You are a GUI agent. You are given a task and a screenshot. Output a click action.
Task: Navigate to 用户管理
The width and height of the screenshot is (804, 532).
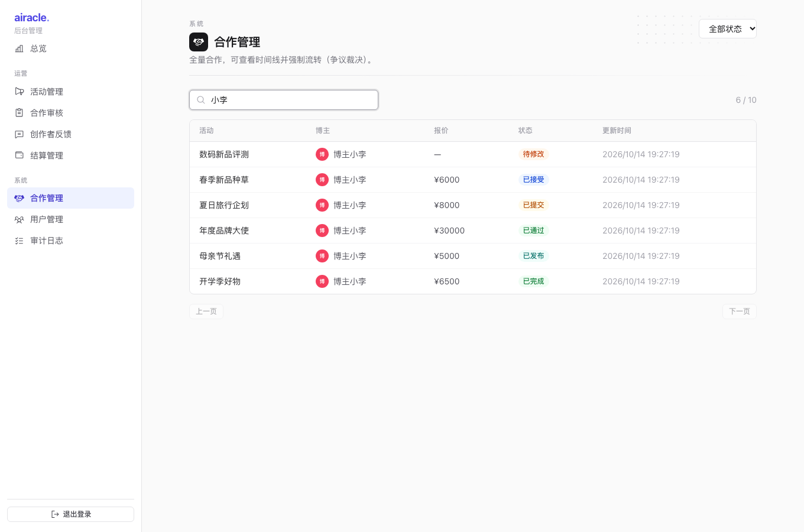pos(70,219)
